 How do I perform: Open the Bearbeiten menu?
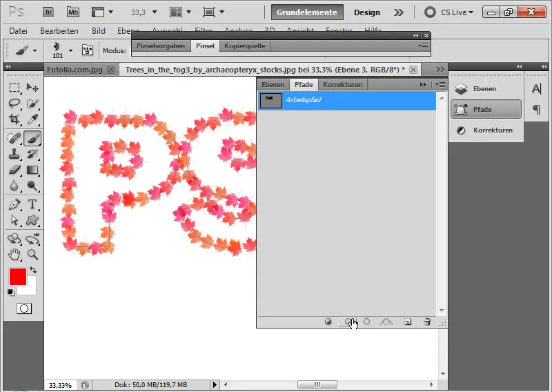59,30
